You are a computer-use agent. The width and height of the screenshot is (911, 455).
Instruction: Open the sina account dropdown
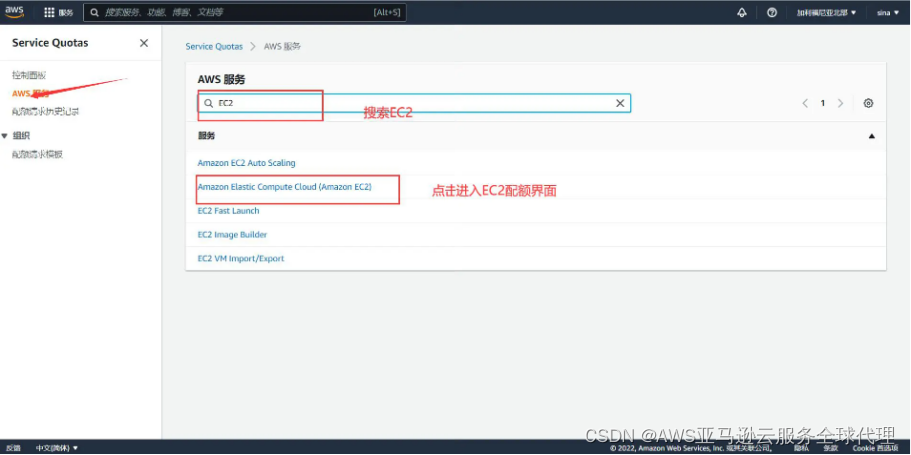[x=888, y=12]
